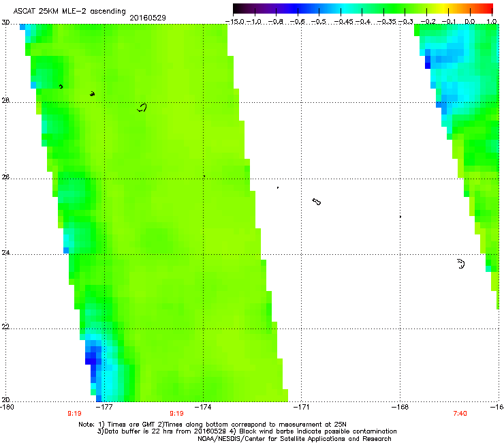Click the longitude label -180
The image size is (504, 443).
tap(7, 408)
